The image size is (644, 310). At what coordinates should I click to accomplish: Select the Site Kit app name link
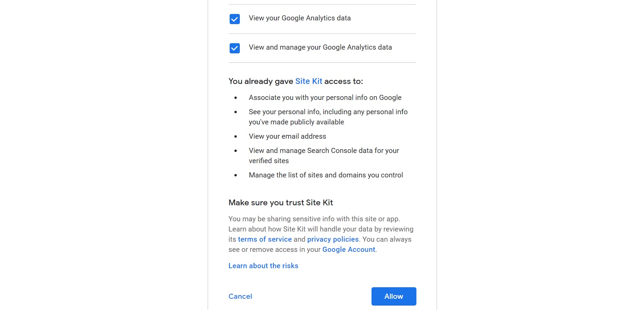click(309, 81)
